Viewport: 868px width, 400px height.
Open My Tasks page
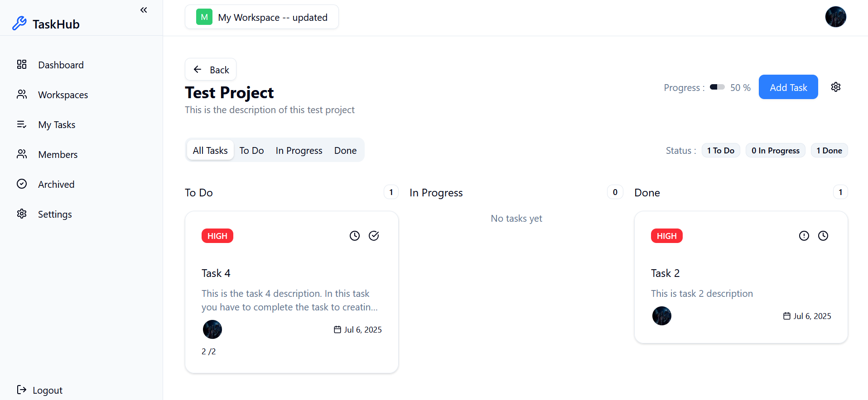(x=57, y=124)
